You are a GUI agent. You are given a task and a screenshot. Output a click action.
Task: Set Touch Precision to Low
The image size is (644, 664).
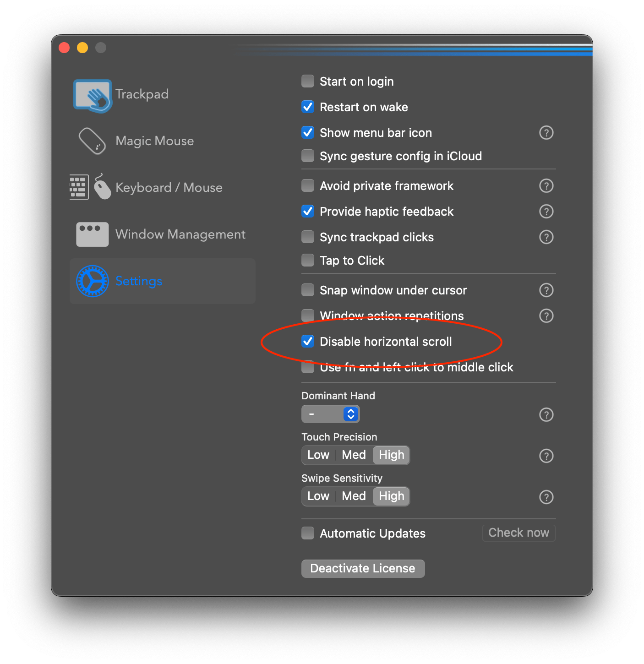[x=318, y=455]
